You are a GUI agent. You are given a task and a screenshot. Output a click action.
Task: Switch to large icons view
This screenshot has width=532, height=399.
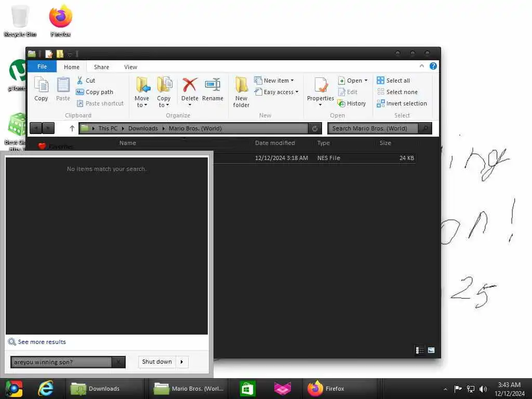pyautogui.click(x=431, y=350)
